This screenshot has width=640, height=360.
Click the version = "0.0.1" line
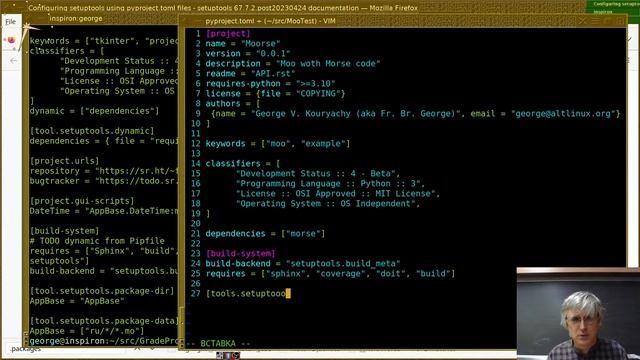248,53
